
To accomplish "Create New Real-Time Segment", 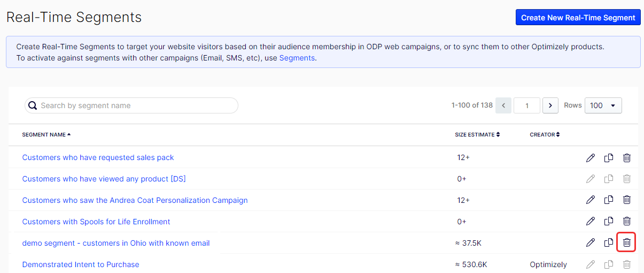I will pyautogui.click(x=578, y=17).
